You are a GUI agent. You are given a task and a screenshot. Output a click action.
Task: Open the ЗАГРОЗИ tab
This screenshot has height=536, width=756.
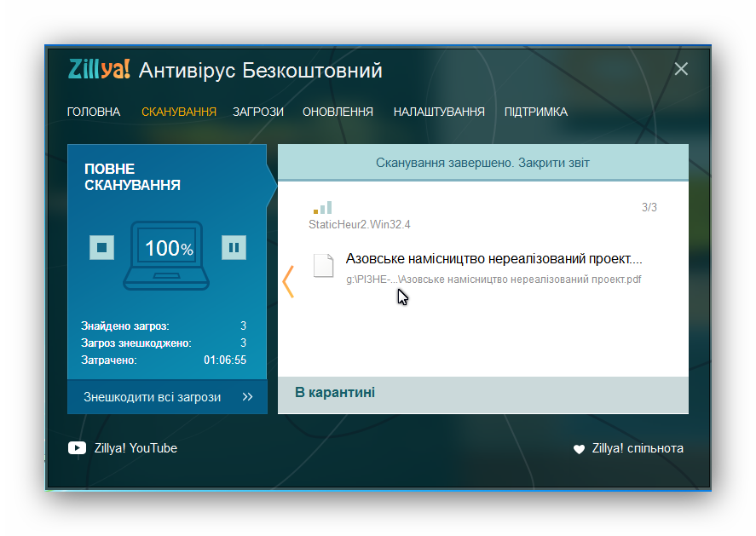point(257,112)
